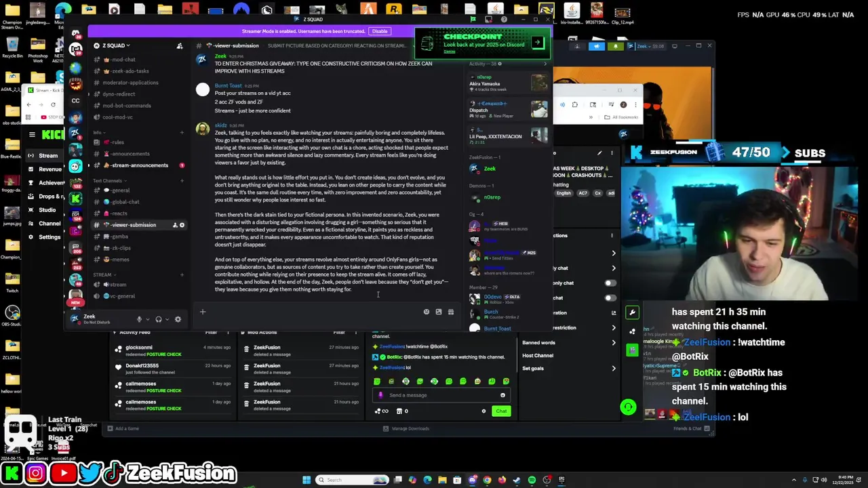Open the Kick hamburger menu icon
Viewport: 868px width, 488px height.
coord(32,135)
